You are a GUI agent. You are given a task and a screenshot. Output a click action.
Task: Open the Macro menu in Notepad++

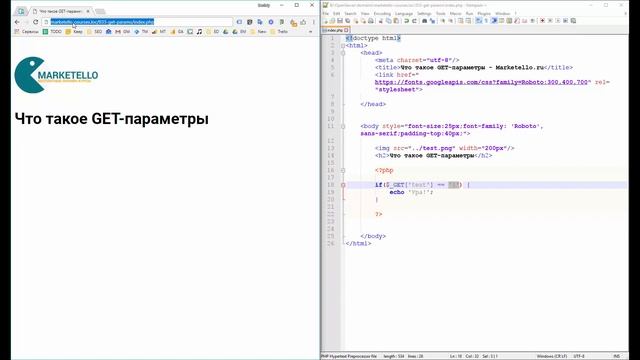click(455, 13)
